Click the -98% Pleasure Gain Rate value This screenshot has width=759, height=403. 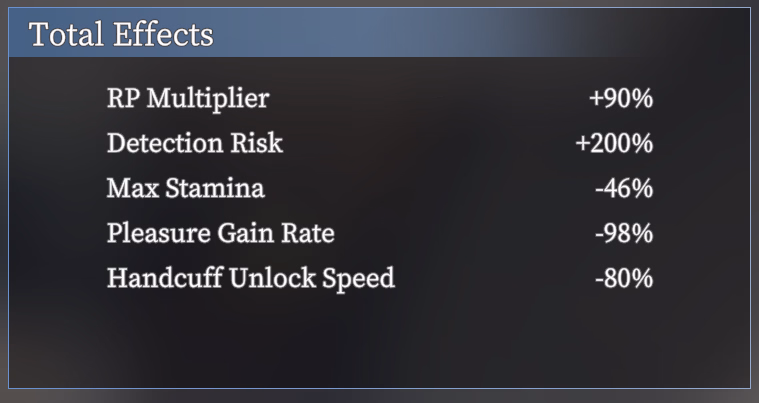point(624,233)
